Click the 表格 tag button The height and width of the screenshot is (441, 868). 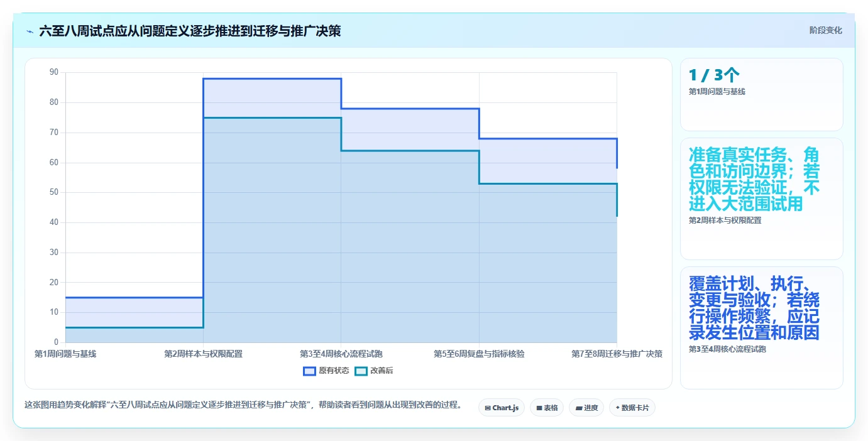pyautogui.click(x=547, y=408)
